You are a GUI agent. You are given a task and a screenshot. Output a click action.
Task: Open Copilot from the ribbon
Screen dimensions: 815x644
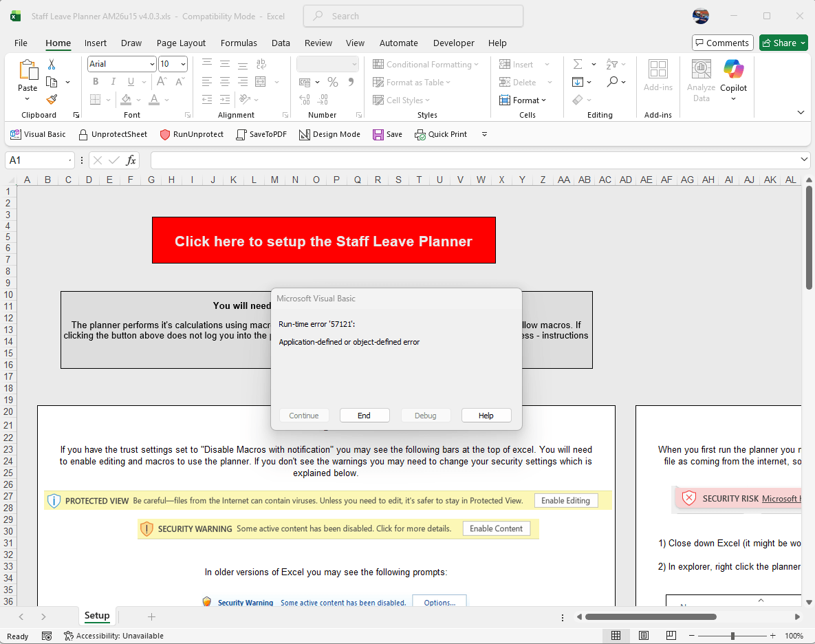pos(733,76)
